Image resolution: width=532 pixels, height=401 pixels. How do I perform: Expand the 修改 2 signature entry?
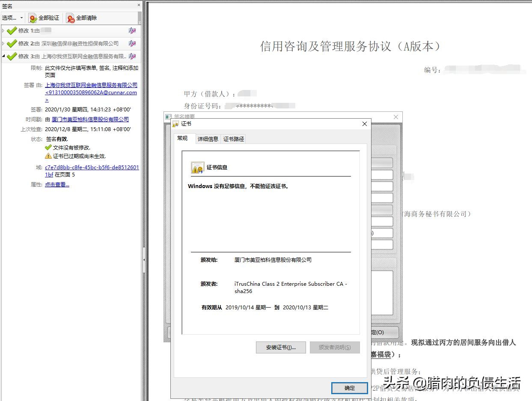[3, 44]
